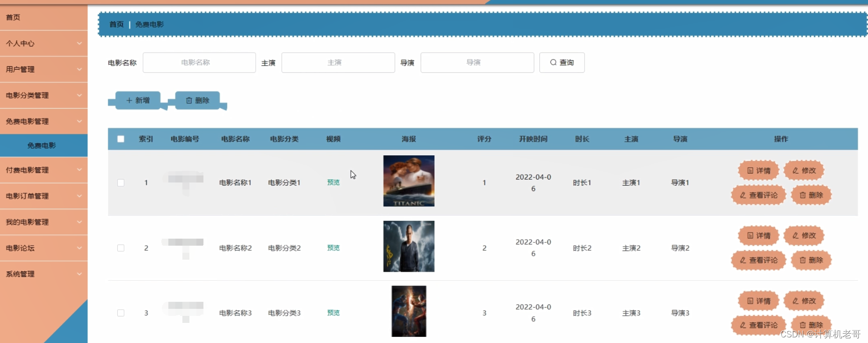Screen dimensions: 868x343
Task: Click 查看评论 for 电影名称3 row
Action: click(759, 325)
